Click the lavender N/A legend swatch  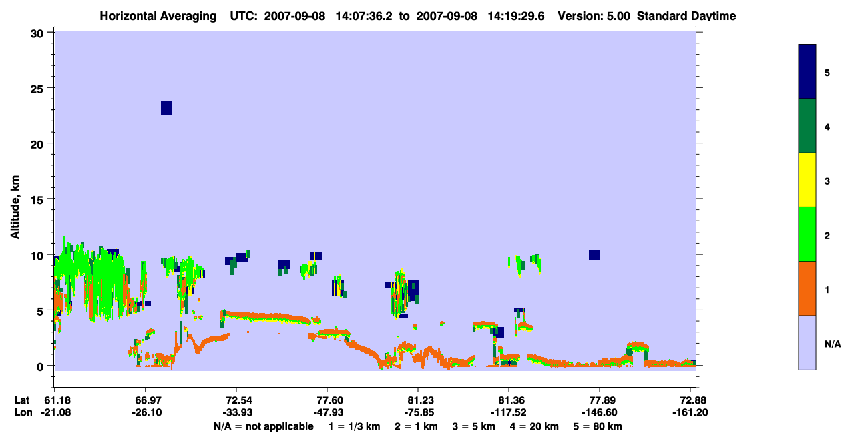click(x=807, y=342)
